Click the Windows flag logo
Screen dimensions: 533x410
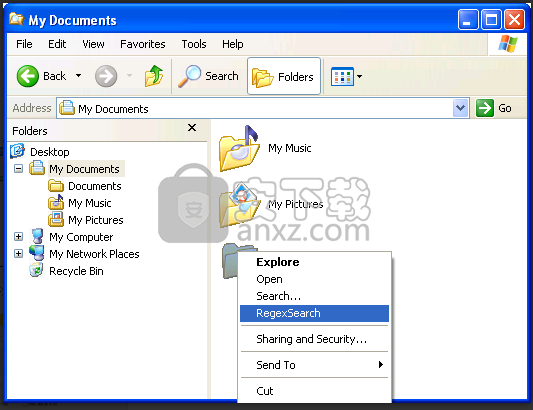[508, 44]
